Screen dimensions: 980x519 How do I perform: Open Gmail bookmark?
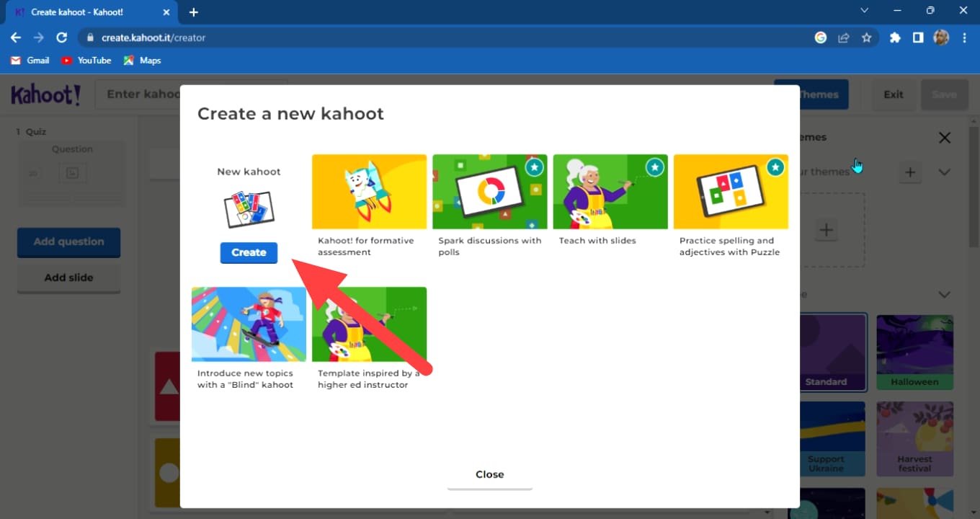point(30,61)
